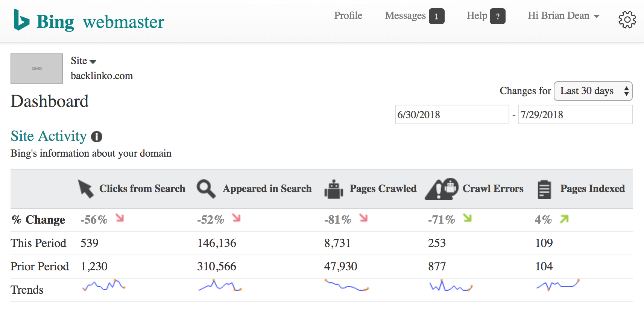The height and width of the screenshot is (311, 644).
Task: Click the Pages Crawled robot icon
Action: (334, 189)
